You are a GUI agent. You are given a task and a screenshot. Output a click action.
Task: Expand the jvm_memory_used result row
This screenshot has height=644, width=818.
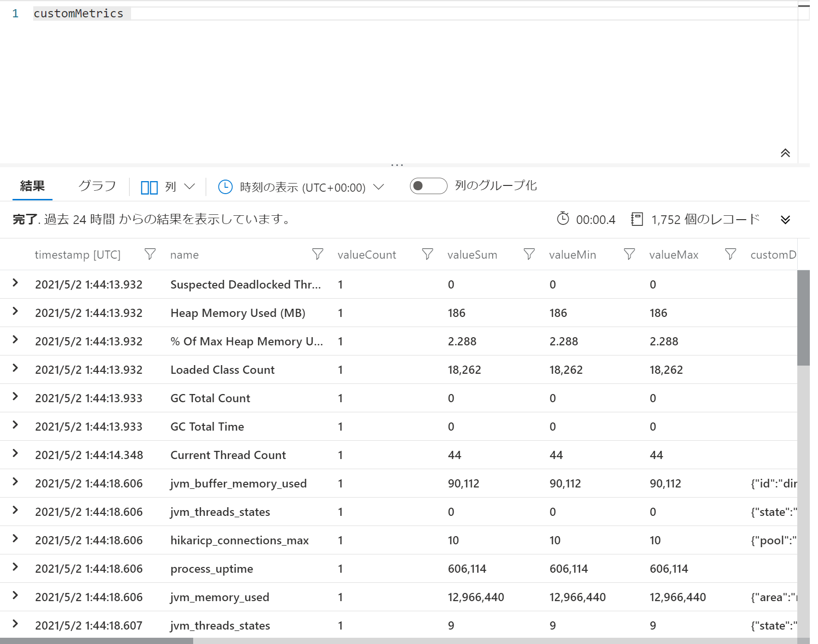(x=15, y=597)
